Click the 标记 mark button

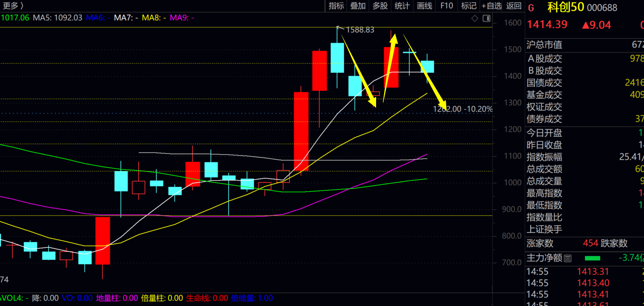pos(469,5)
